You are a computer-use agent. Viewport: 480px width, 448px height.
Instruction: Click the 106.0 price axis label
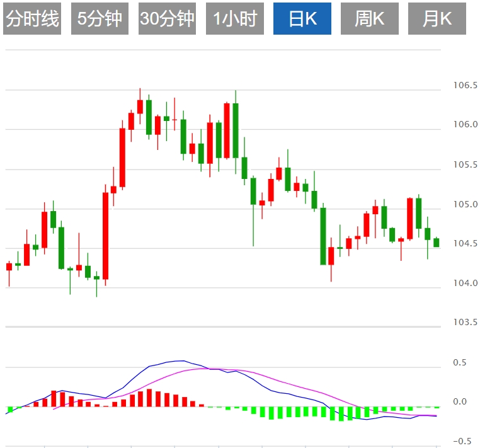point(465,124)
